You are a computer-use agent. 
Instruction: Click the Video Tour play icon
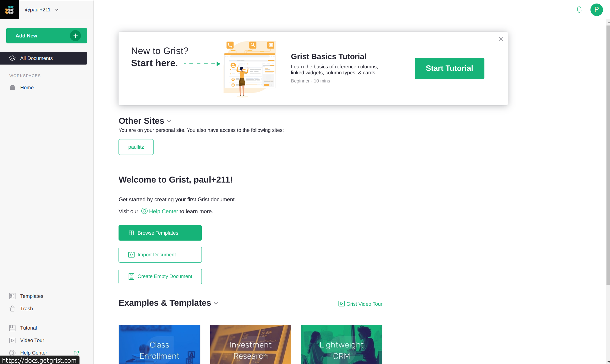12,340
